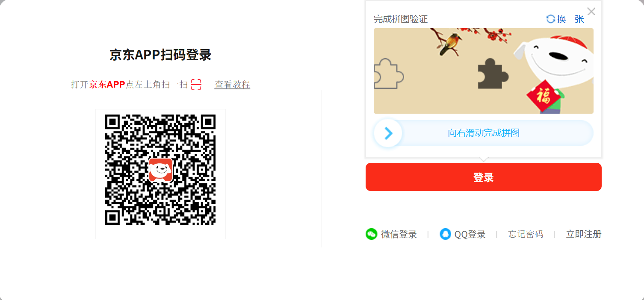
Task: Click the dark puzzle piece in captcha
Action: pos(493,74)
